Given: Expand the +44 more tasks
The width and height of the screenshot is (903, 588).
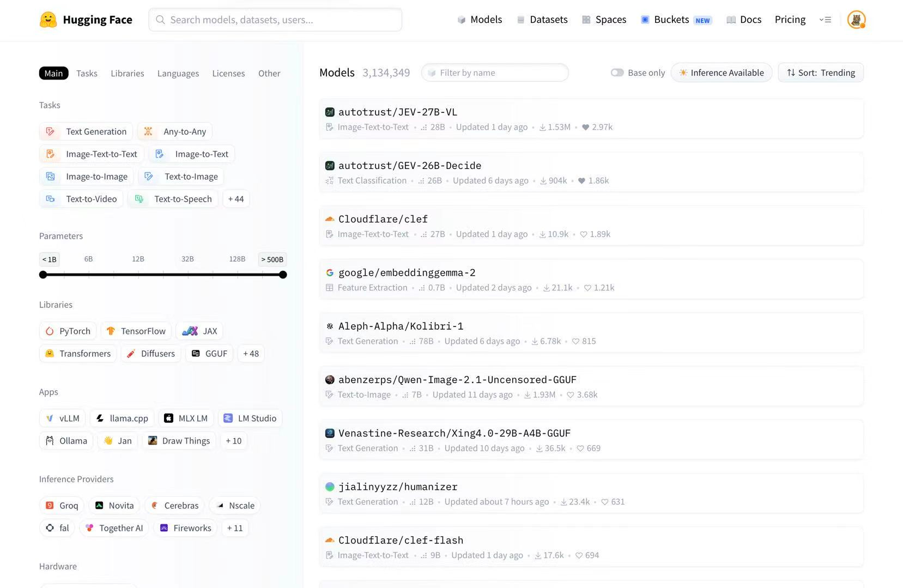Looking at the screenshot, I should 236,199.
